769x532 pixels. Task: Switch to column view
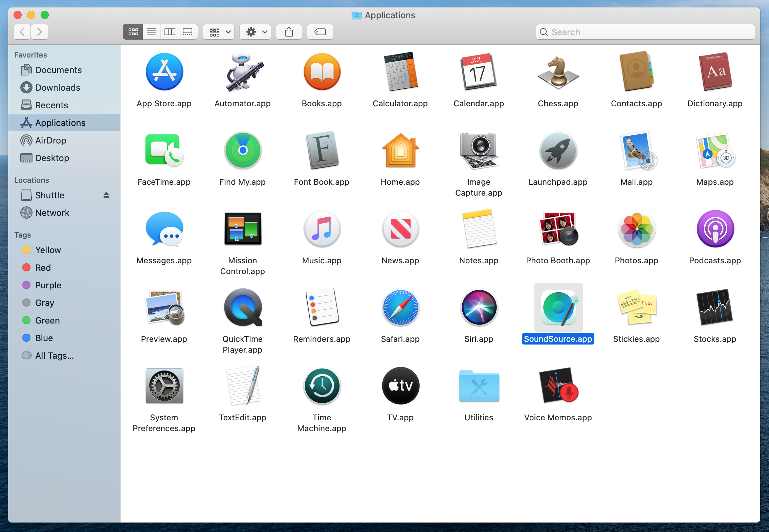[x=170, y=32]
